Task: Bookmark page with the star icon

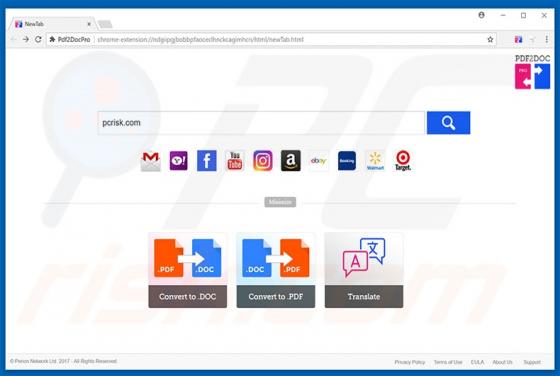Action: click(x=490, y=39)
